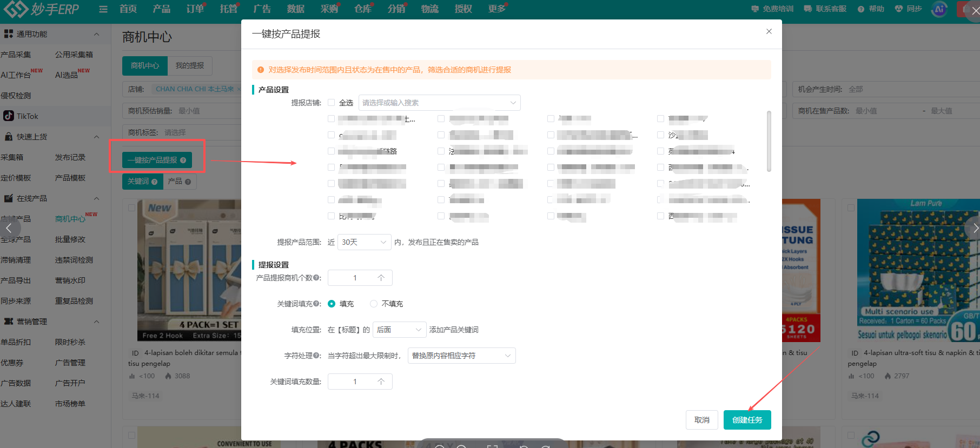Screen dimensions: 980x448
Task: Check the shop checkbox starting with 沙
Action: point(660,135)
